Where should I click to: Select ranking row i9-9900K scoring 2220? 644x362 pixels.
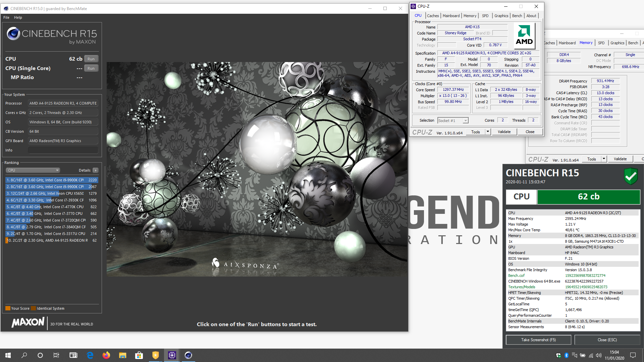[x=52, y=180]
